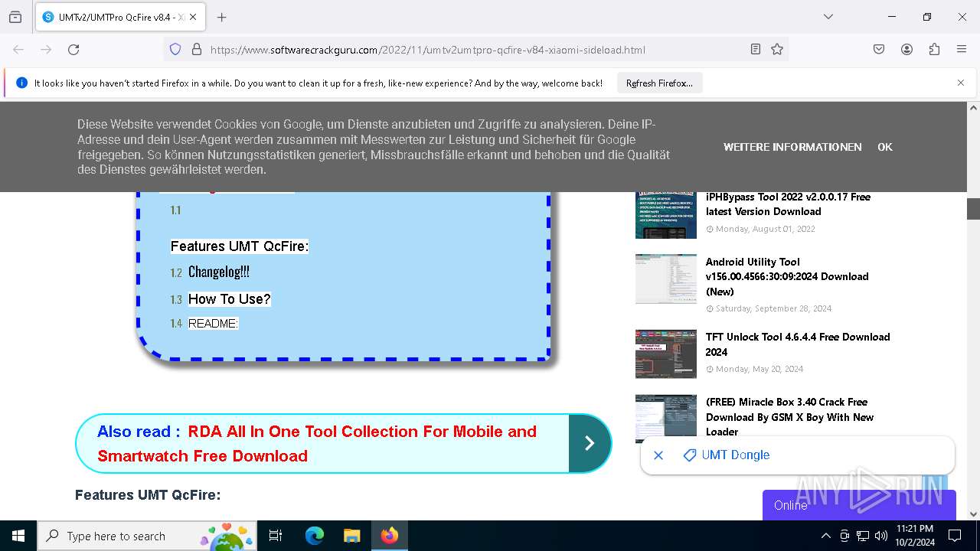Open Task View on the taskbar
Image resolution: width=980 pixels, height=551 pixels.
(276, 536)
